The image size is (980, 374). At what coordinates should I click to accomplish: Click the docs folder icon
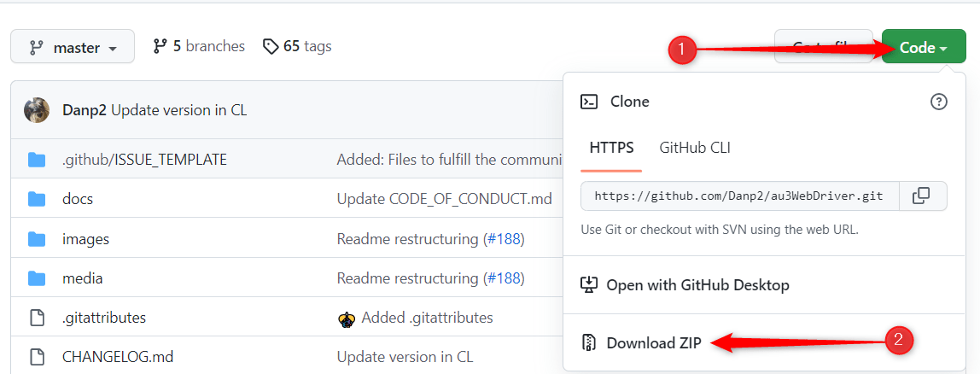click(x=37, y=199)
